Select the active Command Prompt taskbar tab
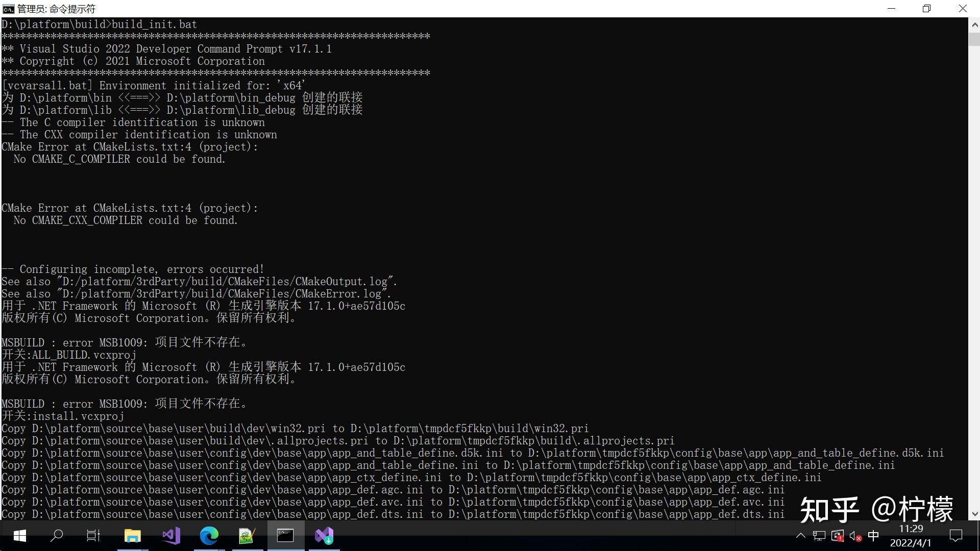 [x=285, y=536]
